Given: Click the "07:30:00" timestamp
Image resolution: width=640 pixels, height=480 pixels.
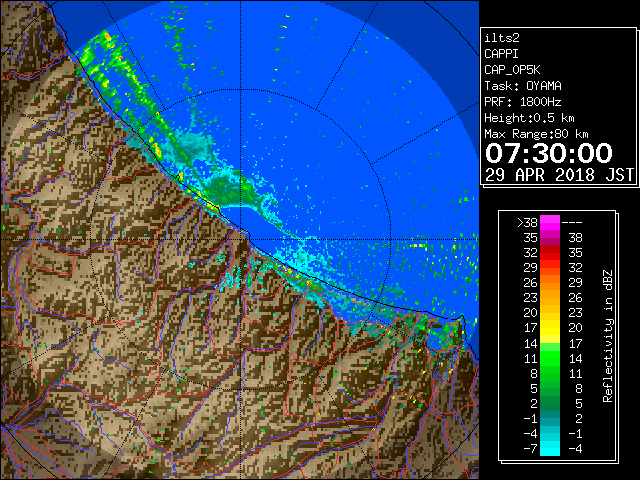Looking at the screenshot, I should point(549,153).
